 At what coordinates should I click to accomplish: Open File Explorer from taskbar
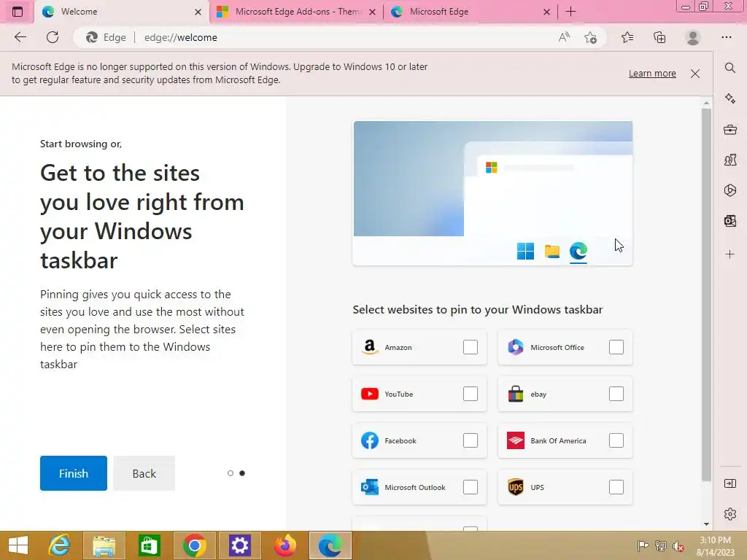tap(104, 545)
